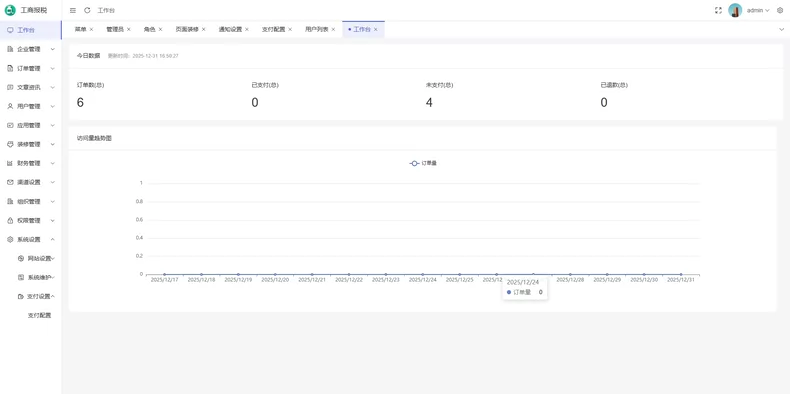790x394 pixels.
Task: Click the admin avatar picture
Action: (x=735, y=10)
